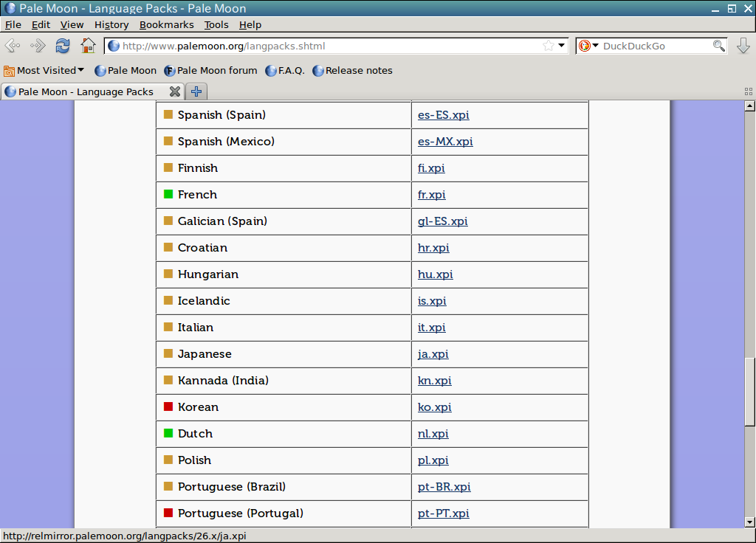Download the nl.xpi language pack
The height and width of the screenshot is (543, 756).
click(x=433, y=434)
